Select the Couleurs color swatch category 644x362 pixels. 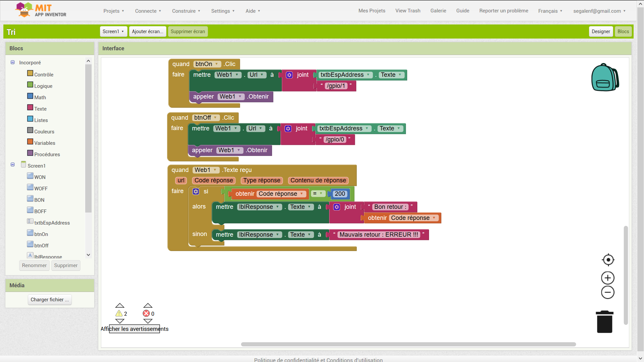[30, 130]
